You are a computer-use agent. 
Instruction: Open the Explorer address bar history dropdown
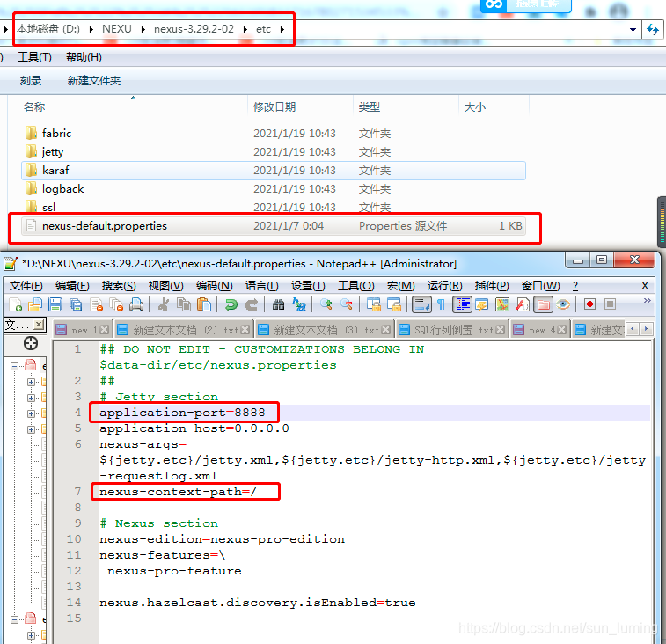(633, 29)
